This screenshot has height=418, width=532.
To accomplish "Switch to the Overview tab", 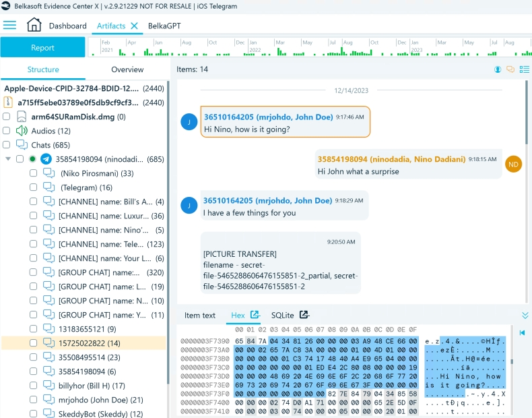I will point(127,69).
